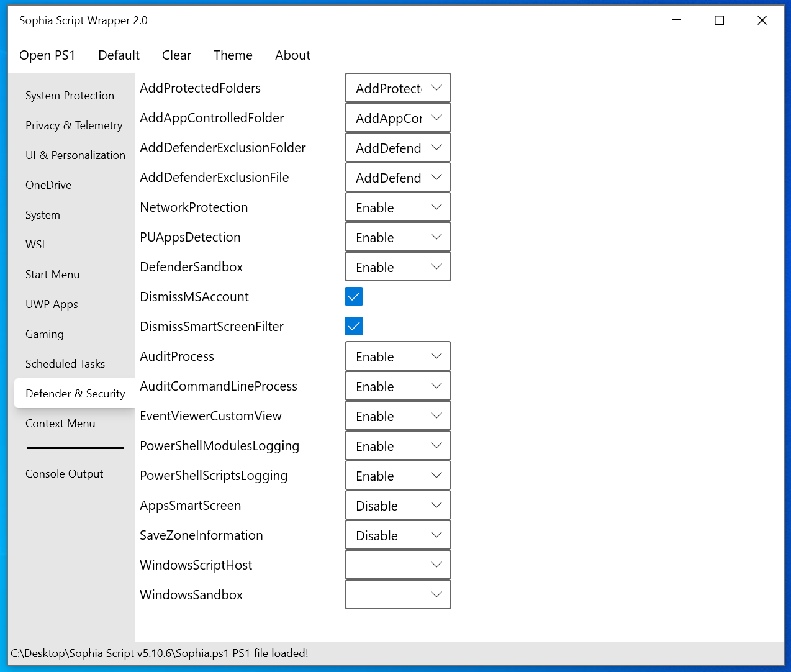
Task: Click the NetworkProtection label
Action: point(194,207)
